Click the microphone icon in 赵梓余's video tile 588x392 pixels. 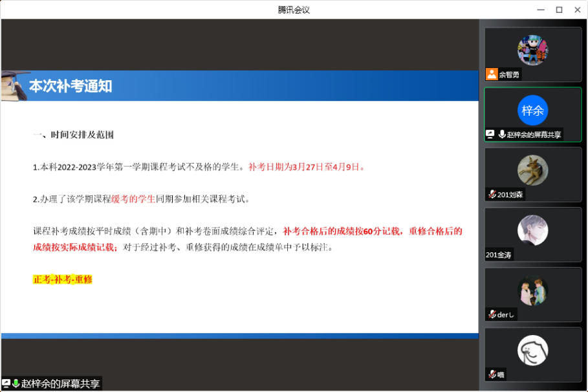(x=502, y=135)
